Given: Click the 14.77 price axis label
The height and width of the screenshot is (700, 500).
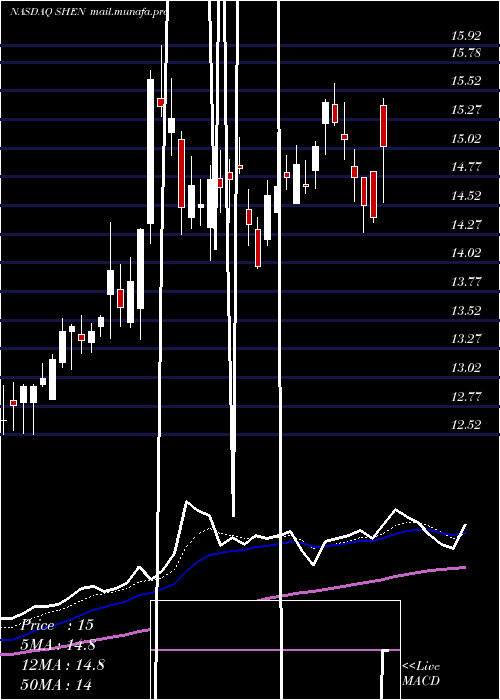Looking at the screenshot, I should point(466,167).
